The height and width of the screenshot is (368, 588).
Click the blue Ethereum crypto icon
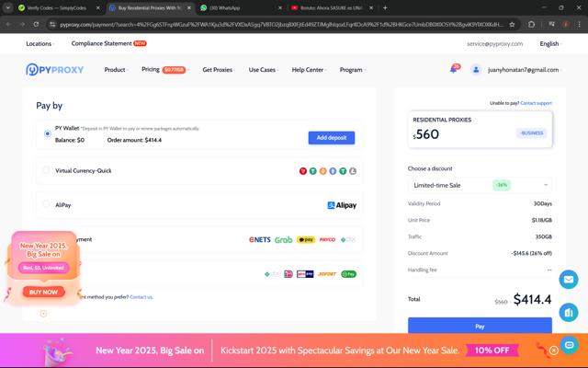[333, 171]
